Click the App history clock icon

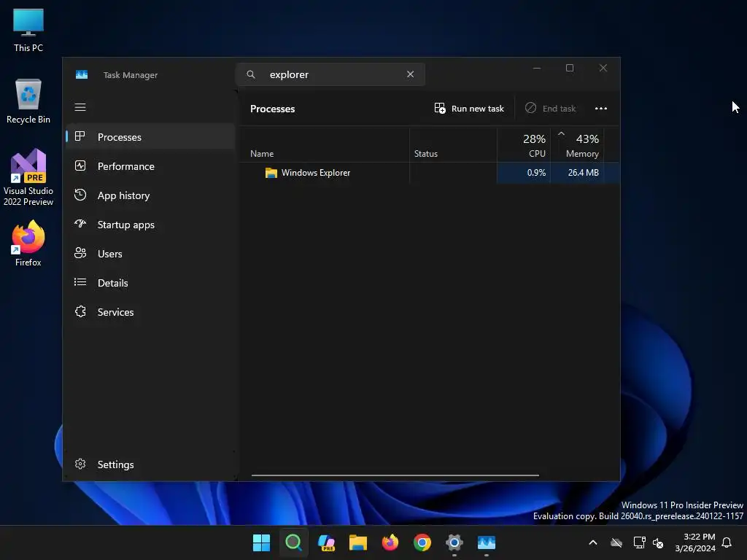point(80,195)
